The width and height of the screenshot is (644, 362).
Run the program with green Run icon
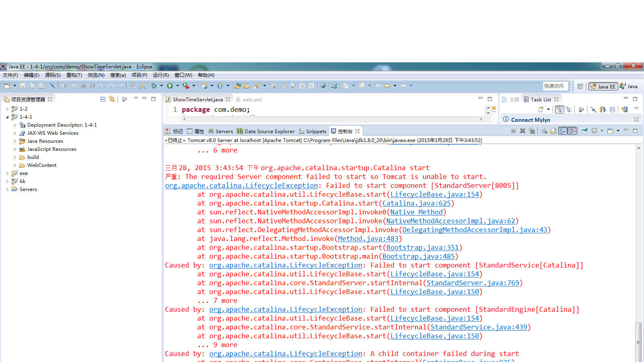pos(170,86)
